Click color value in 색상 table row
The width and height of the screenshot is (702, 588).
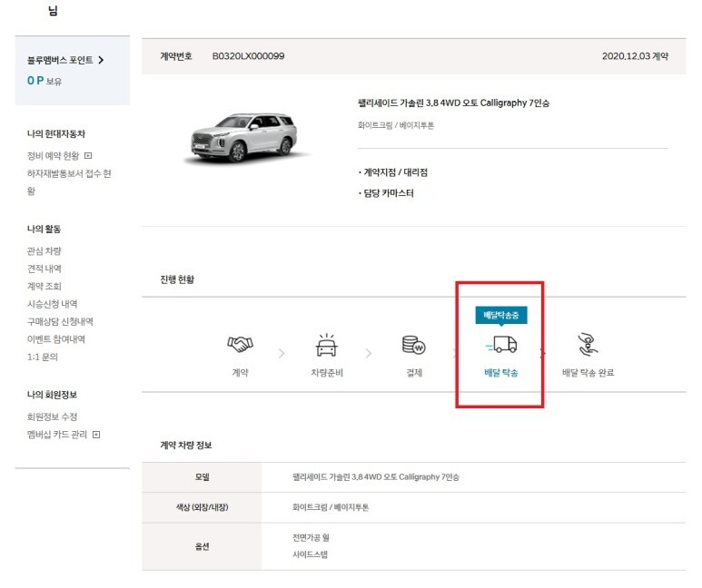pos(331,507)
